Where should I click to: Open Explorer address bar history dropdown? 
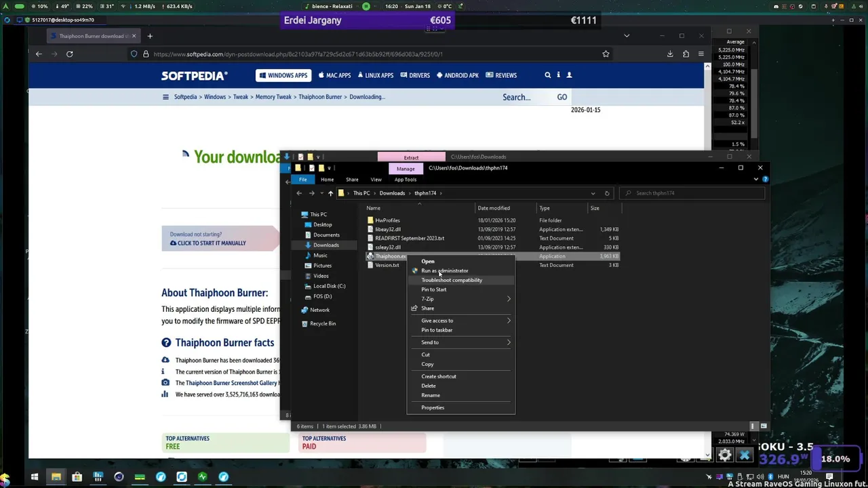point(593,193)
